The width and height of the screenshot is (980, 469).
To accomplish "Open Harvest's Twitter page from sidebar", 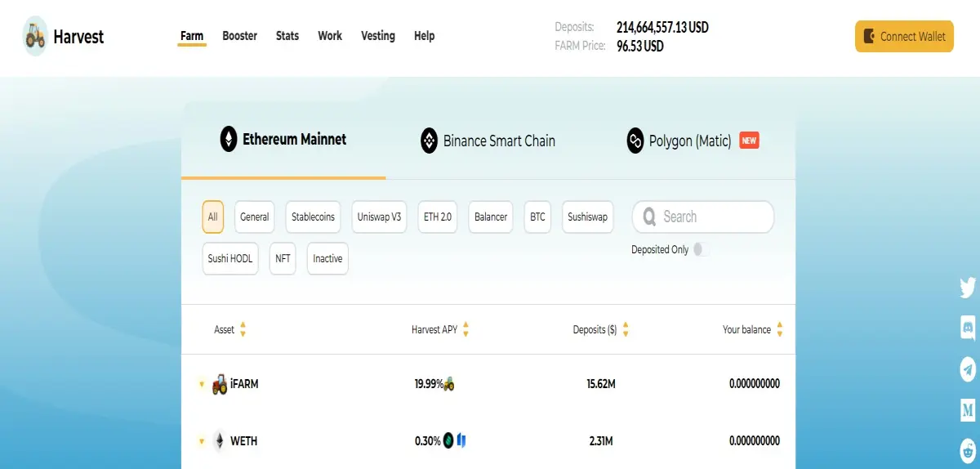I will pyautogui.click(x=968, y=288).
